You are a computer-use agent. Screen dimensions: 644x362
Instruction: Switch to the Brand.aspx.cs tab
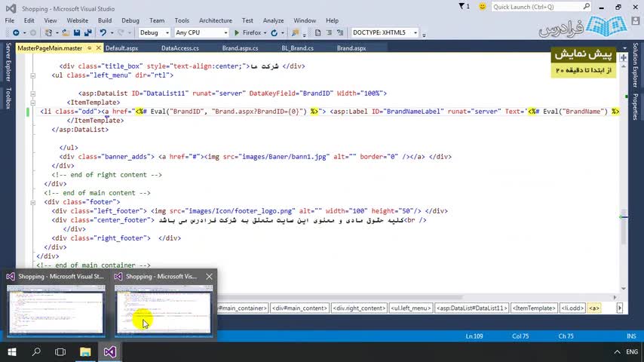click(240, 48)
